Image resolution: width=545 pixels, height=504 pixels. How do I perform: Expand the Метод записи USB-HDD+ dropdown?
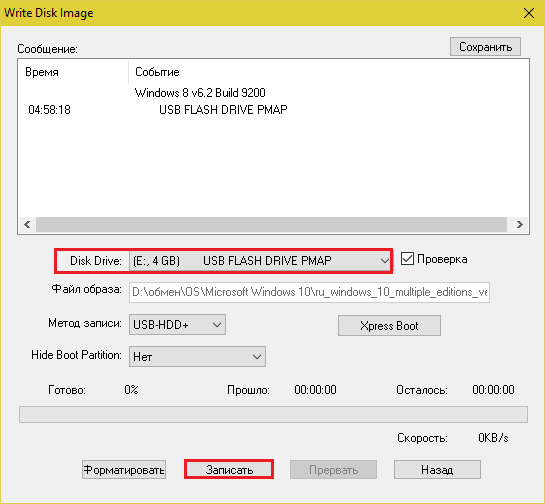tap(177, 325)
